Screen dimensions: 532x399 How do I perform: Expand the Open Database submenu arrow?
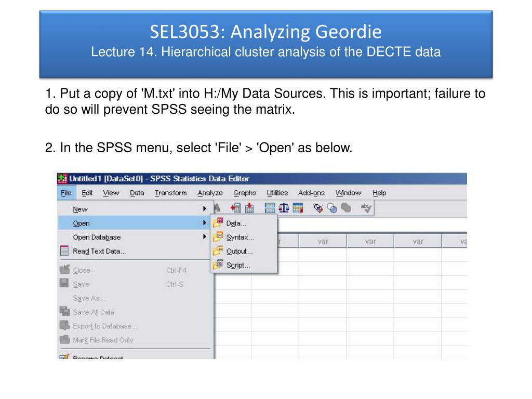tap(205, 236)
